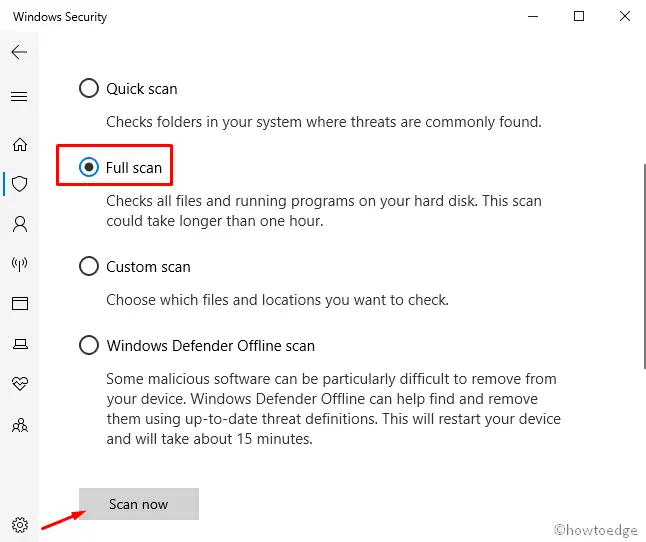Minimize the Windows Security window
Image resolution: width=646 pixels, height=542 pixels.
pos(532,17)
